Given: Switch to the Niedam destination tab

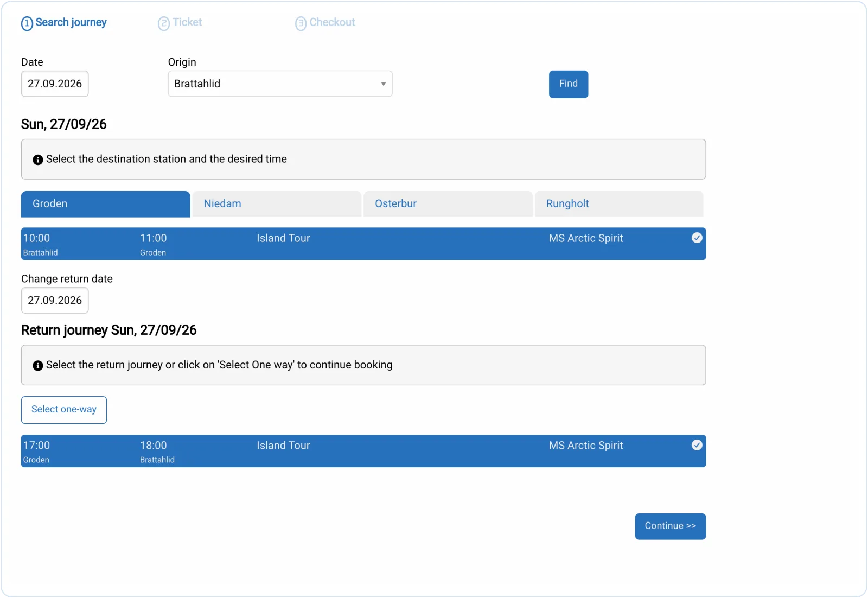Looking at the screenshot, I should pos(277,204).
